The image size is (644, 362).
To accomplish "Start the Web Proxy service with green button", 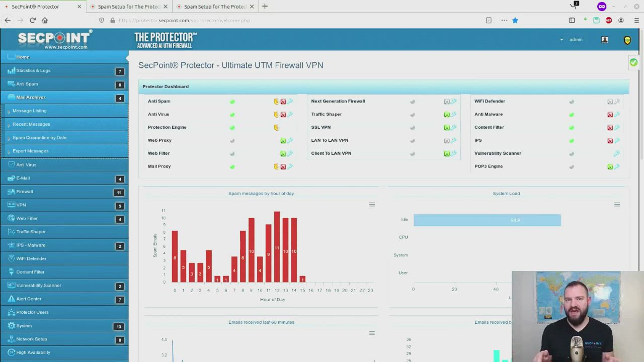I will pyautogui.click(x=283, y=140).
